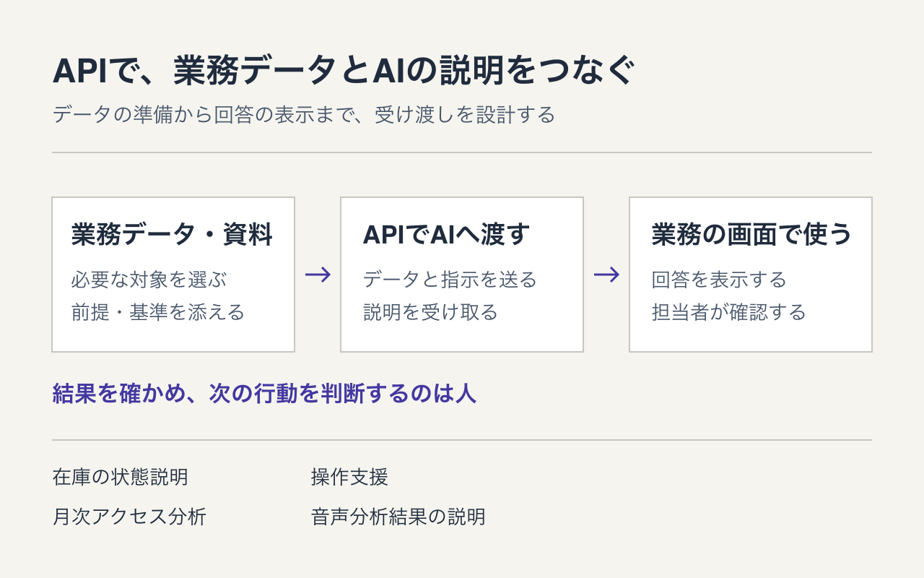This screenshot has height=578, width=924.
Task: Click the item "月次アクセス分析"
Action: (129, 517)
